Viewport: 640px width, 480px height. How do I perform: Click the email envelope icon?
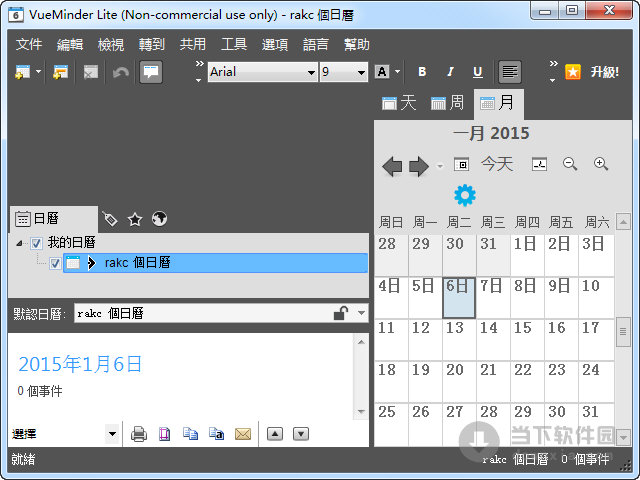coord(243,434)
